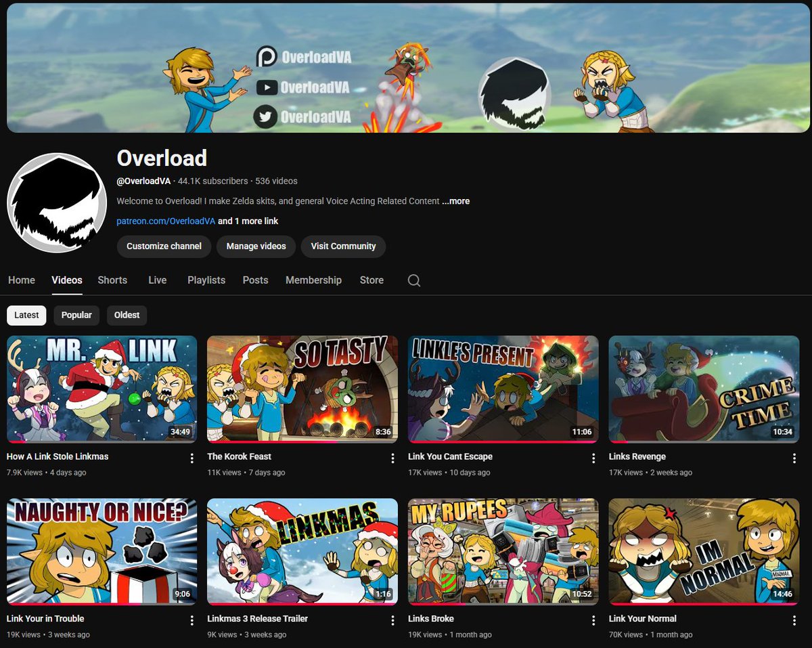Open title 'The Korok Feast'
Screen dimensions: 812x648
[240, 457]
